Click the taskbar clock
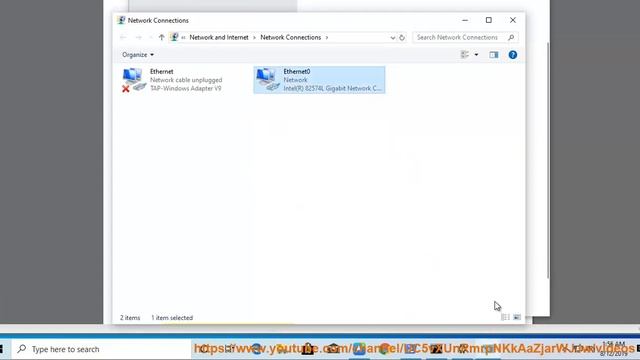Image resolution: width=640 pixels, height=360 pixels. [614, 349]
